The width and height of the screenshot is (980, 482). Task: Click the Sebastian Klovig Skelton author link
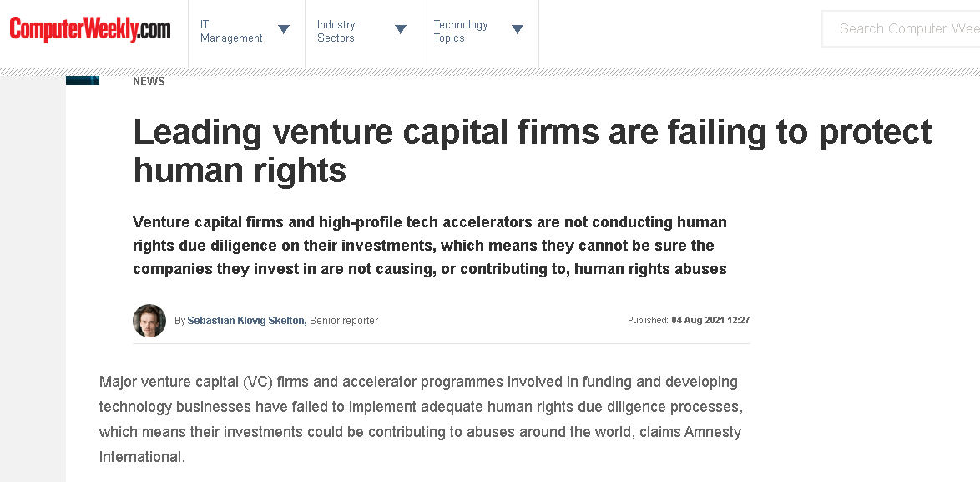tap(247, 321)
